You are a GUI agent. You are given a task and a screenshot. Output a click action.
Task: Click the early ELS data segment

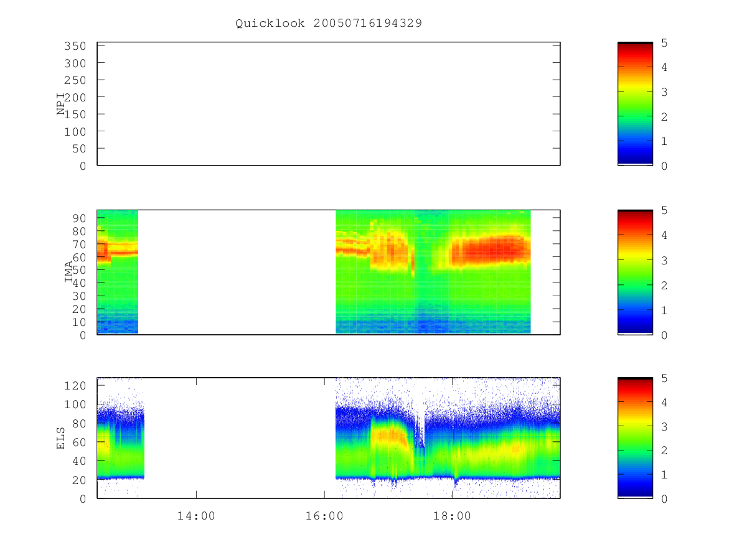tap(121, 438)
